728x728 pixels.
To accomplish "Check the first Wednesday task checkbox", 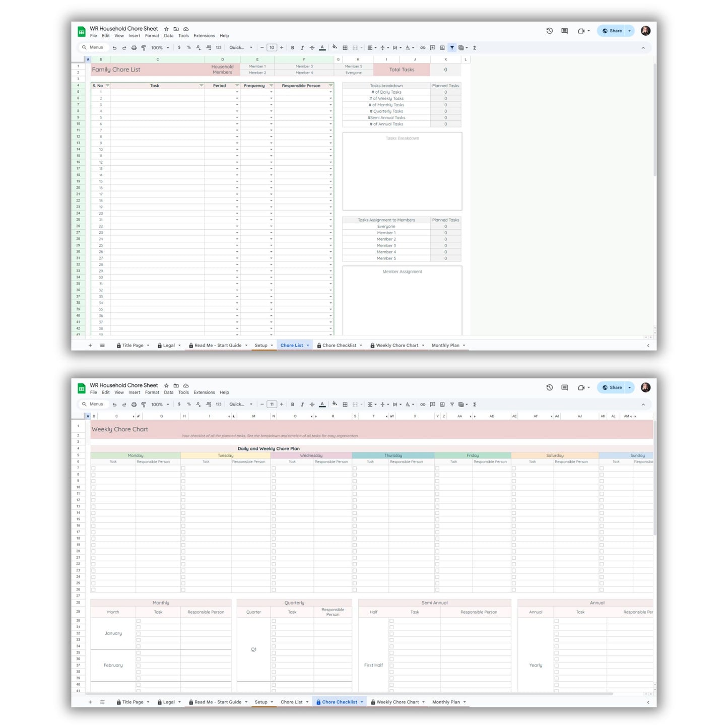I will point(274,468).
